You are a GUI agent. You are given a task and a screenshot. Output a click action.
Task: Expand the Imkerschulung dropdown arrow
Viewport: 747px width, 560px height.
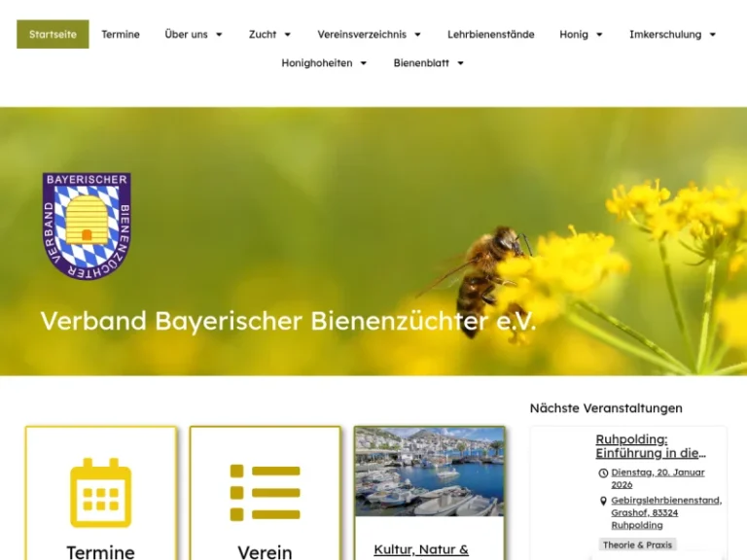pos(713,34)
